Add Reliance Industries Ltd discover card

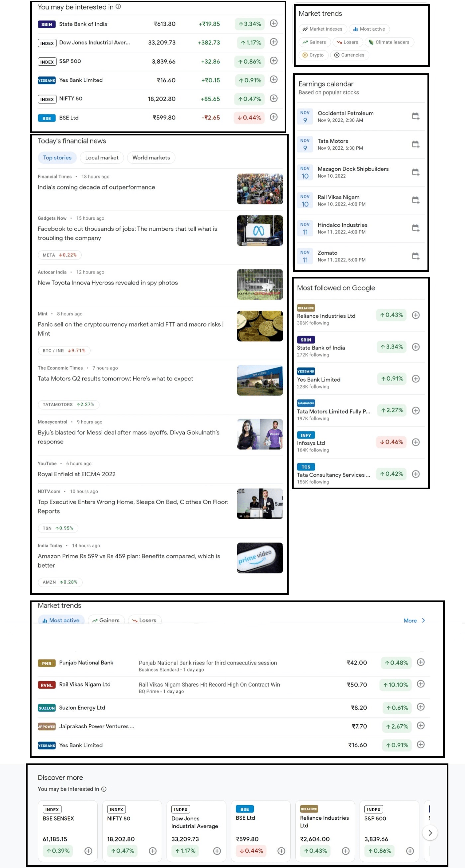coord(346,851)
